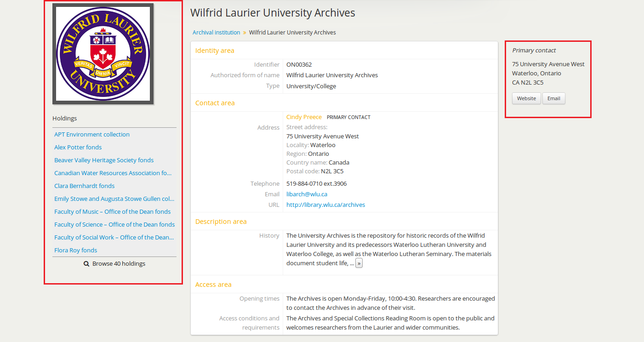Click the Wilfrid Laurier University logo image
This screenshot has height=342, width=644.
point(103,54)
